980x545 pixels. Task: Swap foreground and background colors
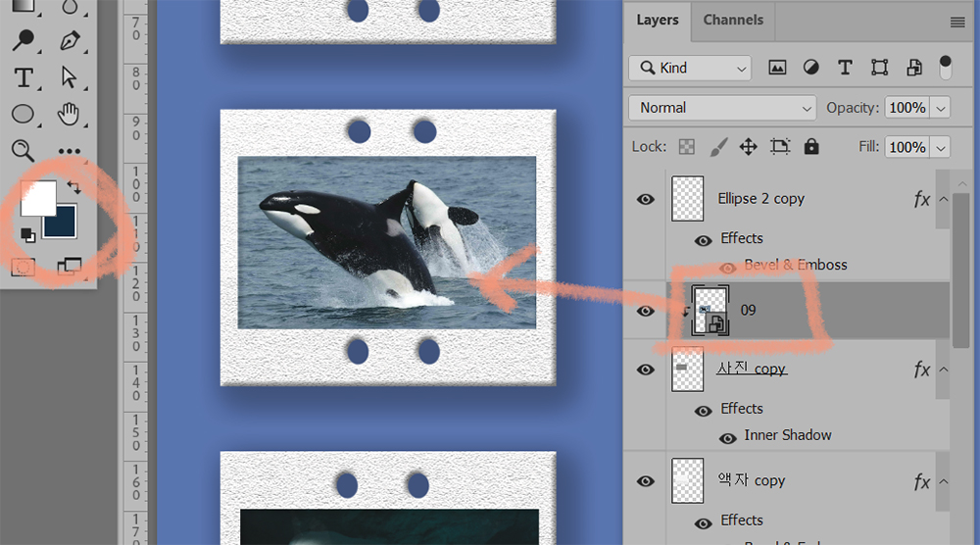tap(73, 187)
